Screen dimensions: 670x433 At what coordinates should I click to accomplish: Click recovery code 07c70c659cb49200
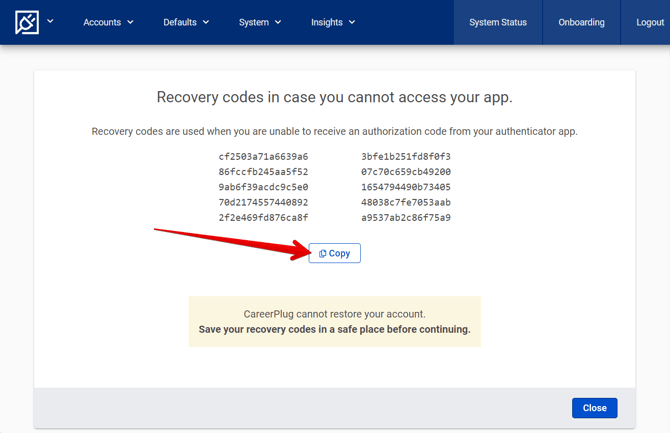(406, 172)
